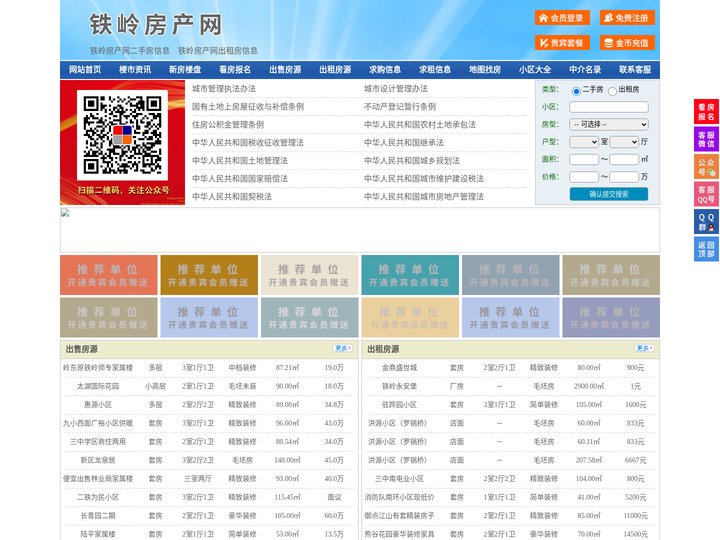This screenshot has width=720, height=540.
Task: Open the 中华人民共和国城乡规划法 link
Action: (x=412, y=160)
